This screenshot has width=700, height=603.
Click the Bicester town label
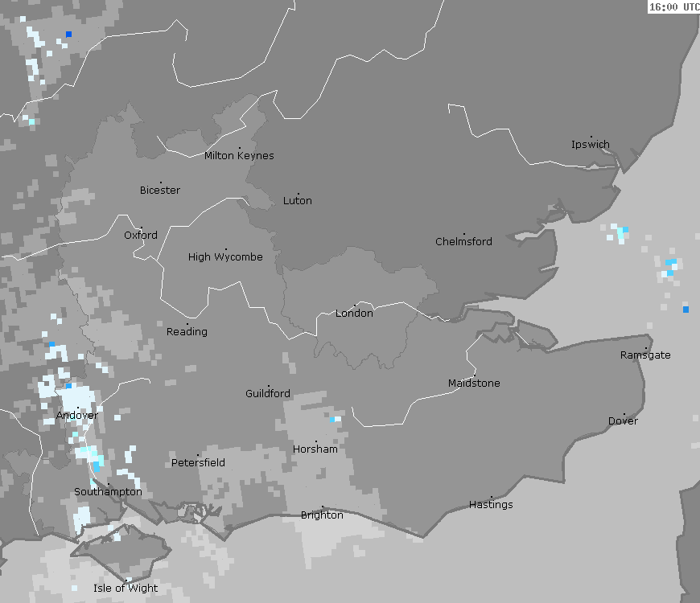[x=160, y=190]
